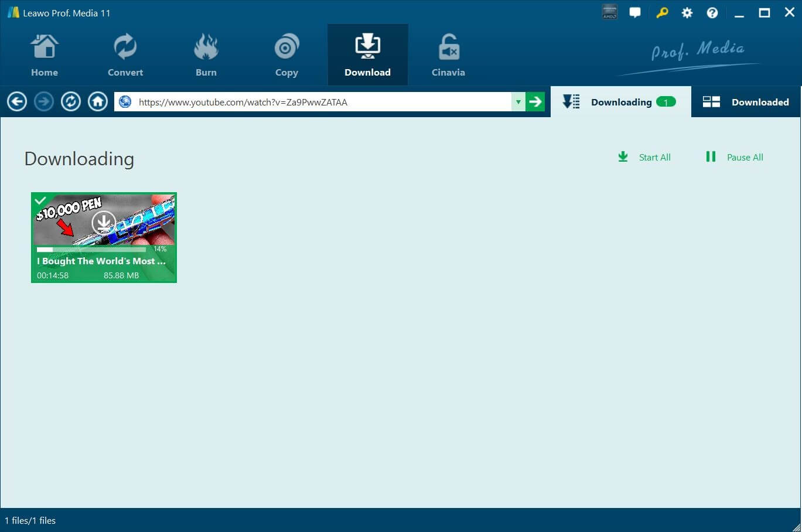Click the browser back arrow icon

point(17,102)
